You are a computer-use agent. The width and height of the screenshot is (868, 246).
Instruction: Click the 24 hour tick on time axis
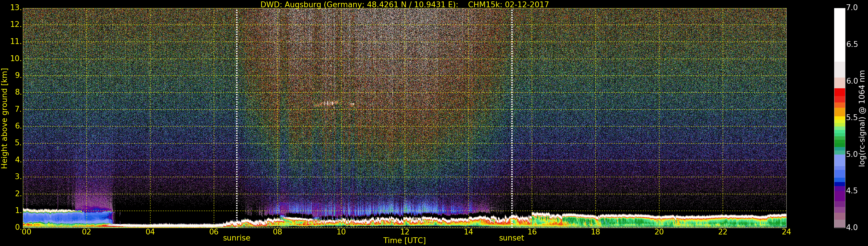pyautogui.click(x=786, y=232)
